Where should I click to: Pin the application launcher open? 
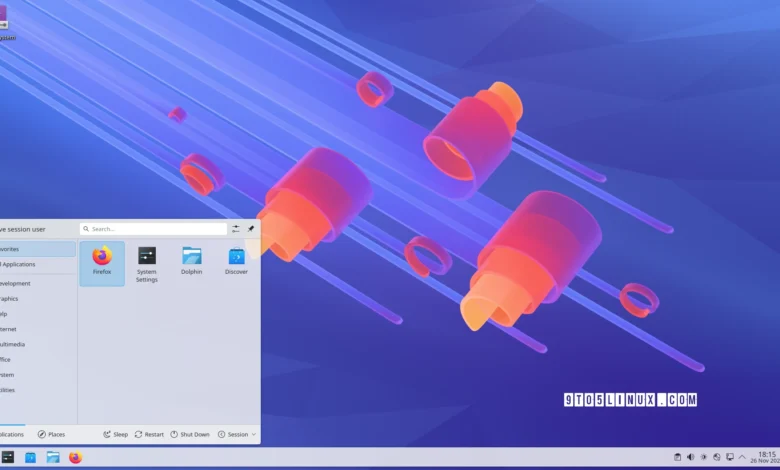pos(251,229)
